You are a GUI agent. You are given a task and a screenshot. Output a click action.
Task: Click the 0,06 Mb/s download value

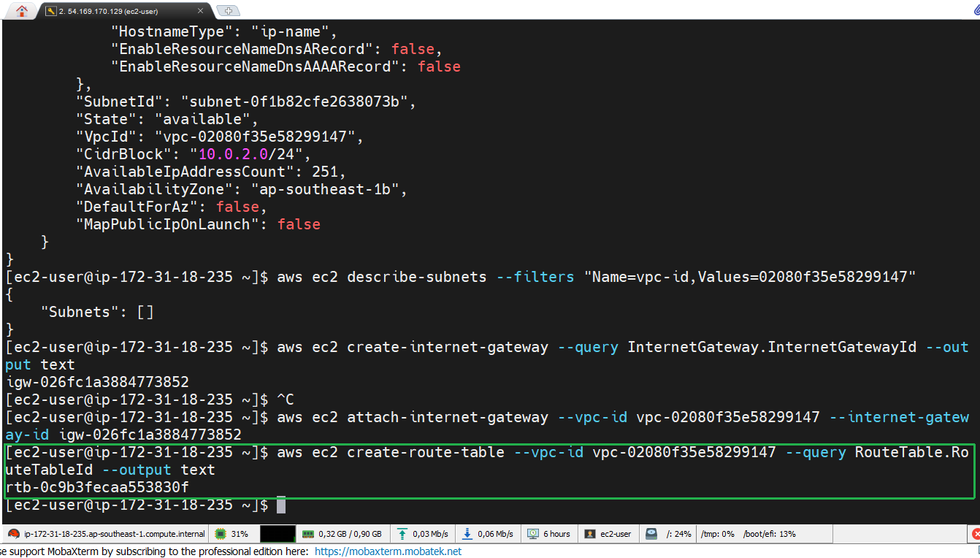click(496, 534)
